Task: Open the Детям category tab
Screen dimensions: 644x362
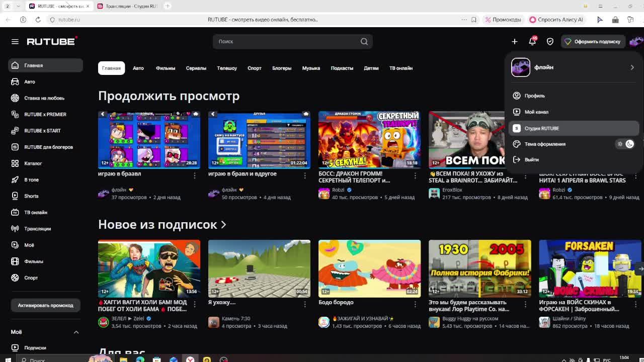Action: coord(371,68)
